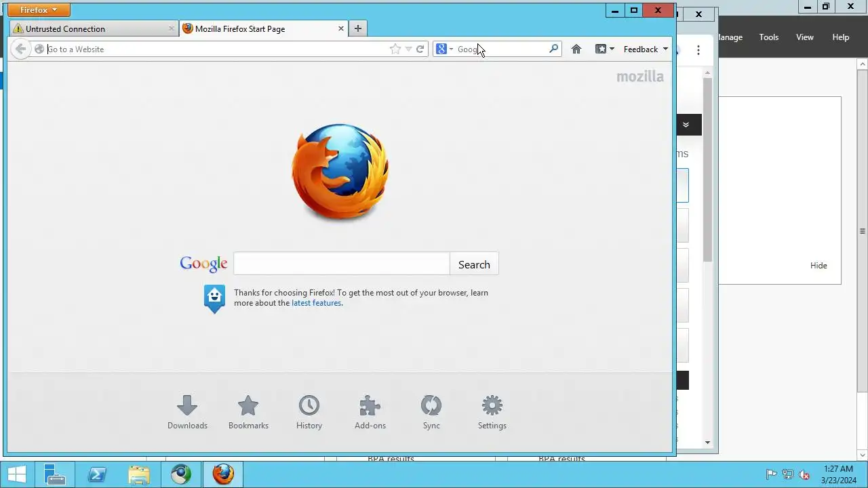Screen dimensions: 868x488
Task: Open a new tab with the plus button
Action: click(x=358, y=28)
